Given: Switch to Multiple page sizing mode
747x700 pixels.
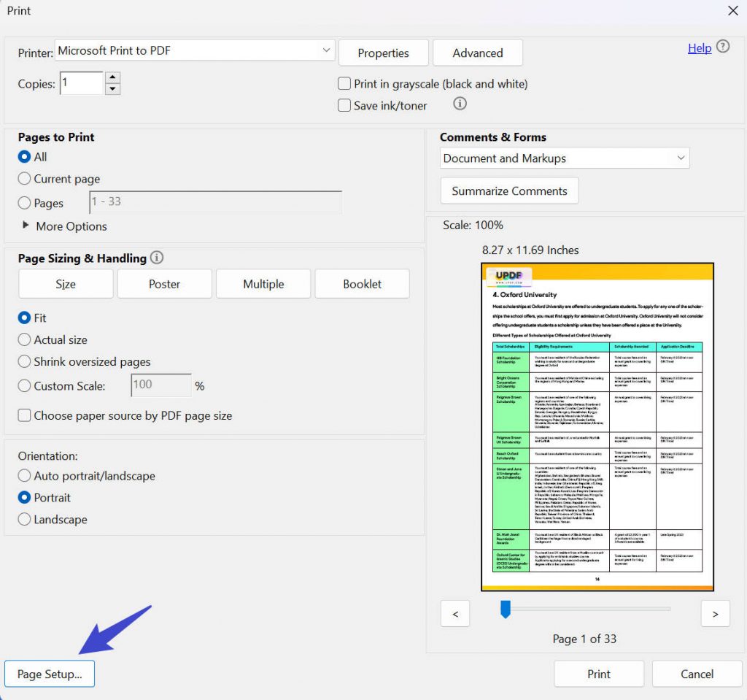Looking at the screenshot, I should click(263, 283).
